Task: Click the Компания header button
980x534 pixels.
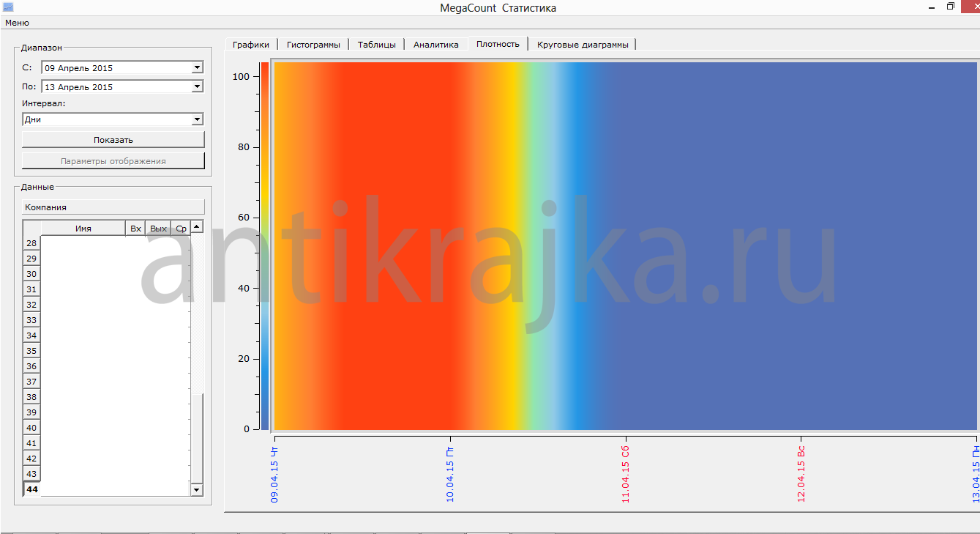Action: pos(113,207)
